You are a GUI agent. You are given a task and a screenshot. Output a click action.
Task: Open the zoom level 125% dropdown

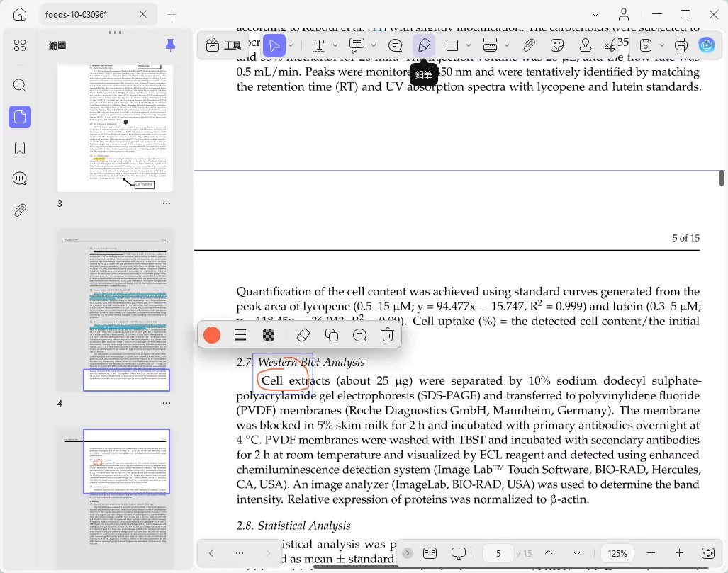(617, 553)
